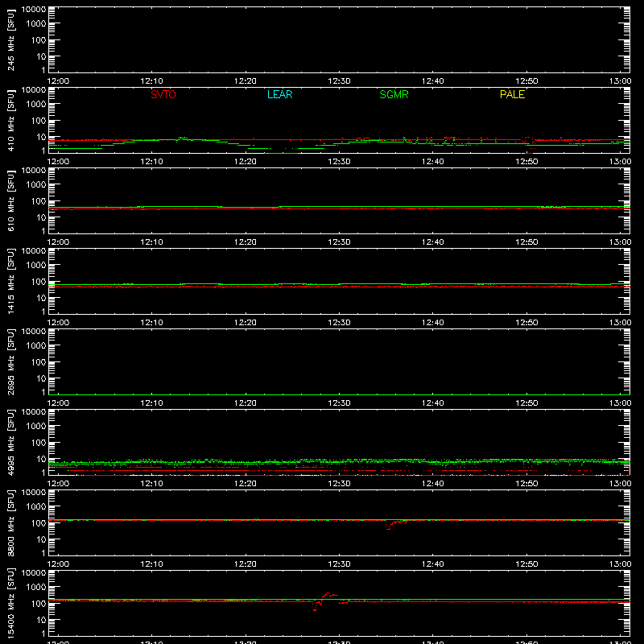The width and height of the screenshot is (644, 644).
Task: Click 12:00 tick under the 610 MHz panel
Action: 58,242
